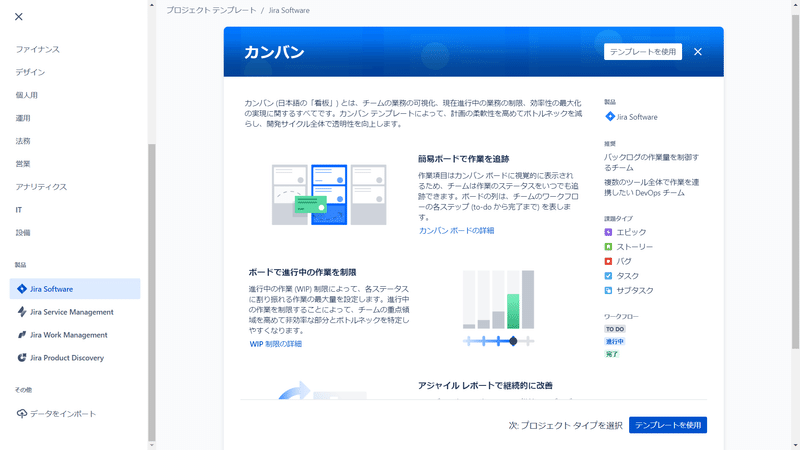The width and height of the screenshot is (800, 450).
Task: Click the blue テンプレートを使用 button at bottom
Action: (668, 425)
